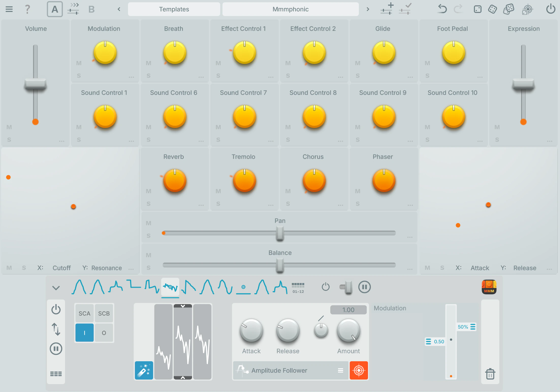Click the Expression fader handle
Viewport: 560px width, 392px height.
pyautogui.click(x=523, y=84)
